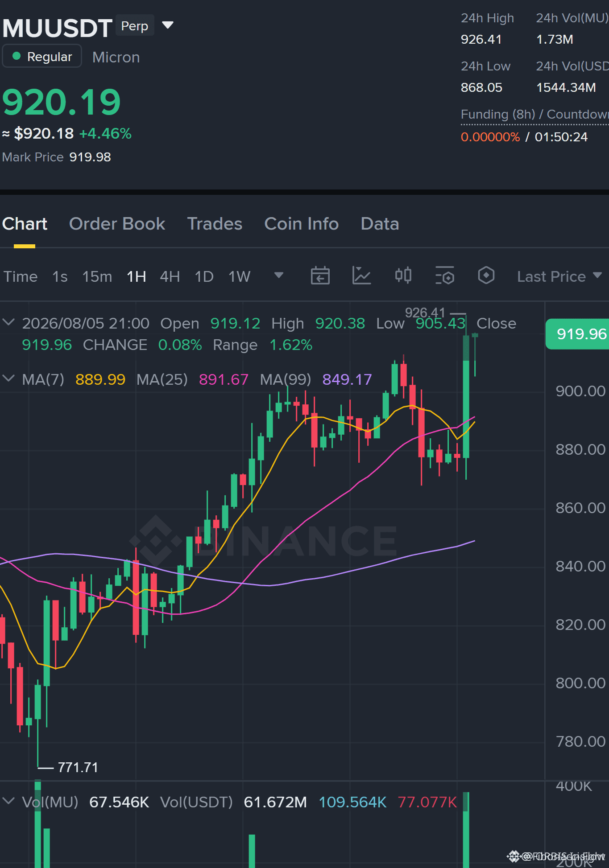Collapse the MA indicator legend chevron
Viewport: 609px width, 868px height.
coord(8,378)
